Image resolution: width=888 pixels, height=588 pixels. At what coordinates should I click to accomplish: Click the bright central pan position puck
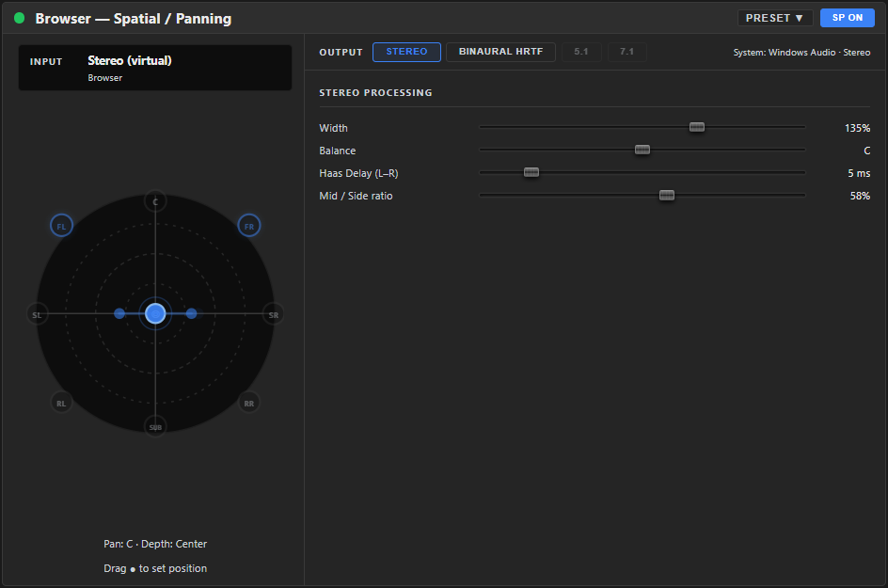tap(155, 313)
